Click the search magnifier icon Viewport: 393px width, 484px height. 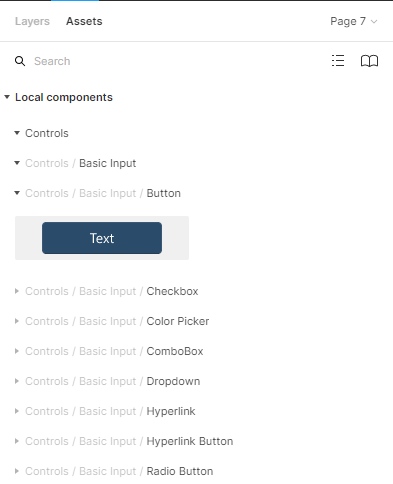pyautogui.click(x=20, y=61)
